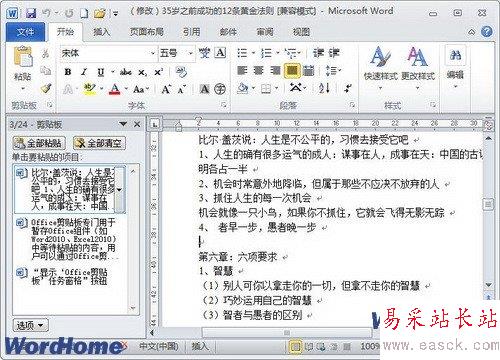Click the Open folder icon in title bar
Viewport: 500px width, 360px height.
tap(99, 13)
